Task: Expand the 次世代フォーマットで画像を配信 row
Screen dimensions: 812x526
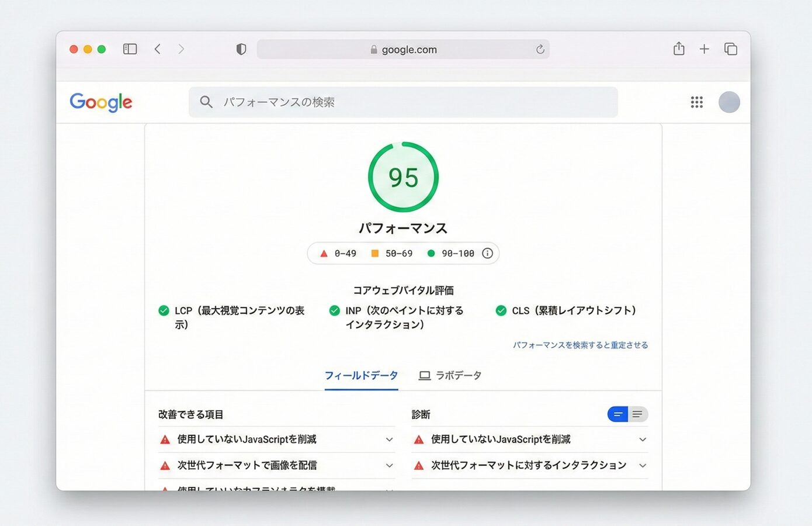Action: point(389,466)
